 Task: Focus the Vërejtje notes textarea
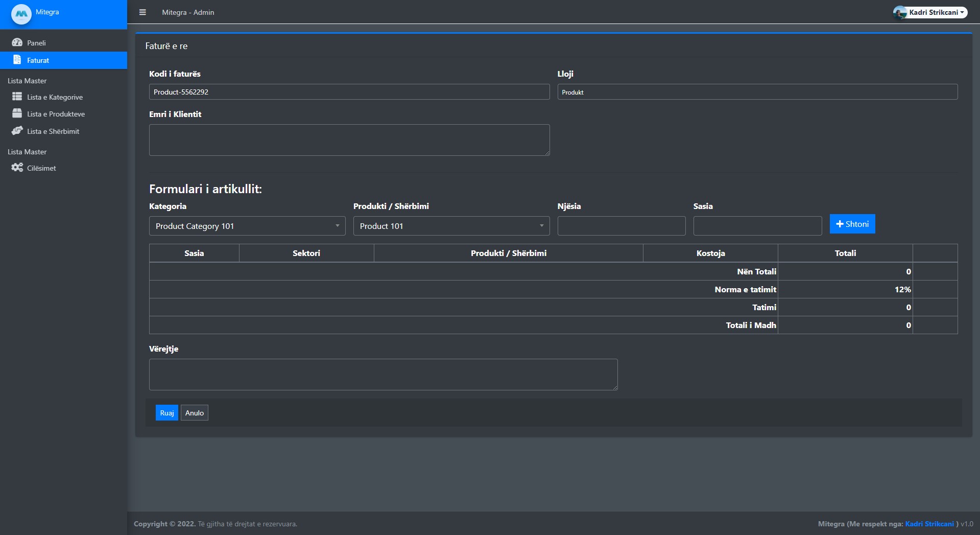pyautogui.click(x=383, y=375)
